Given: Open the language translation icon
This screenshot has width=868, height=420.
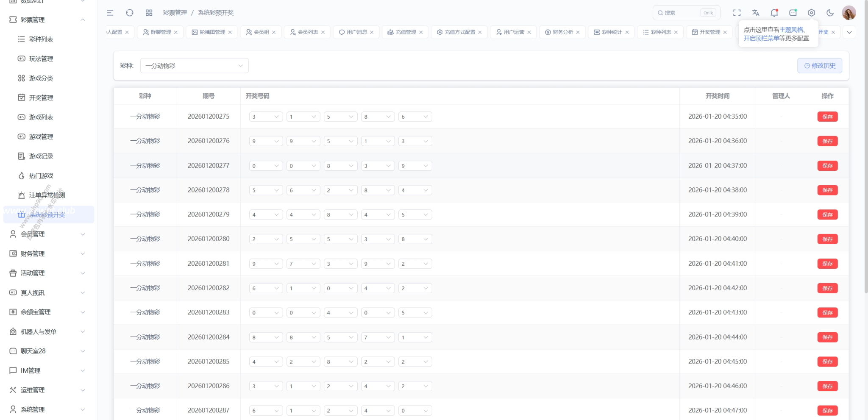Looking at the screenshot, I should (x=756, y=13).
